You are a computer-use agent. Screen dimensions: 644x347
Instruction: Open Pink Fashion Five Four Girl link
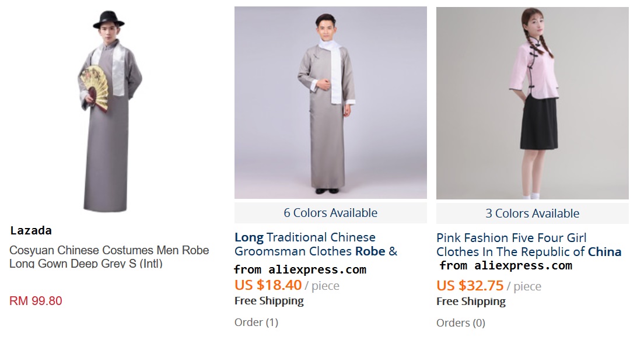pyautogui.click(x=528, y=245)
